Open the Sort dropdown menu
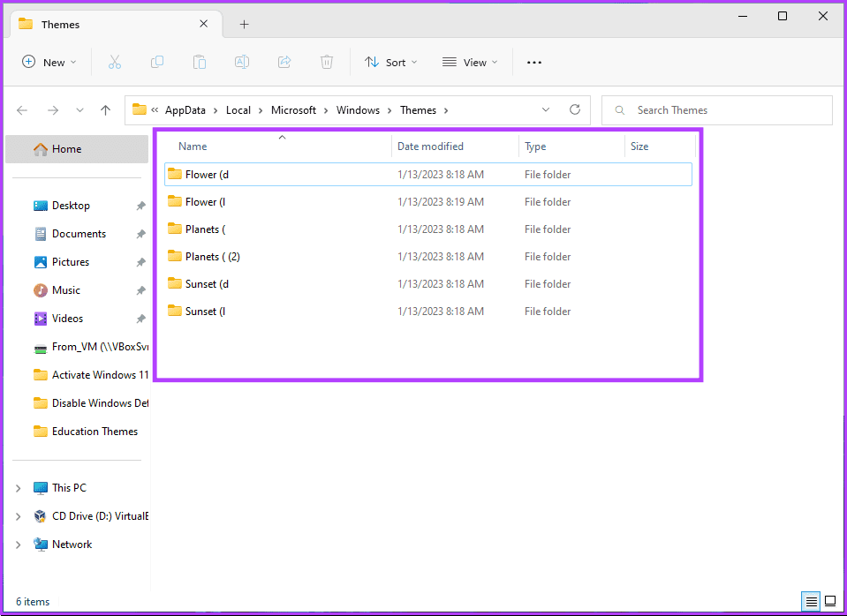The height and width of the screenshot is (616, 847). pos(390,62)
